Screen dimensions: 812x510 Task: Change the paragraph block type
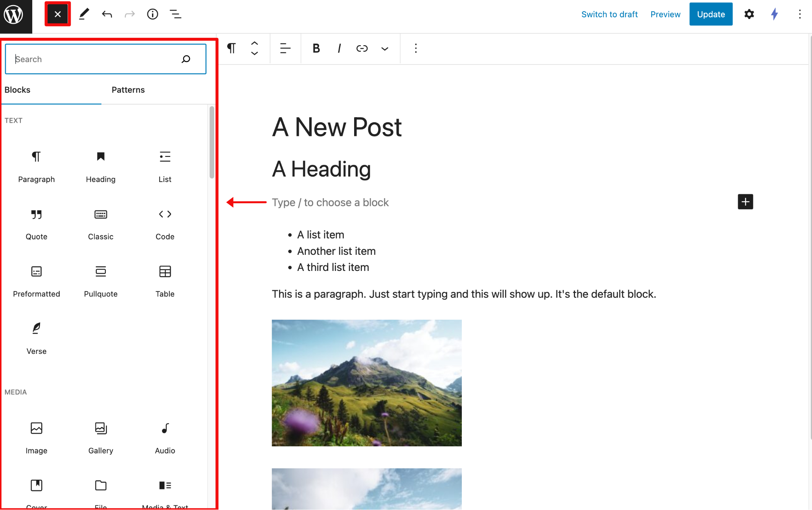[x=231, y=48]
